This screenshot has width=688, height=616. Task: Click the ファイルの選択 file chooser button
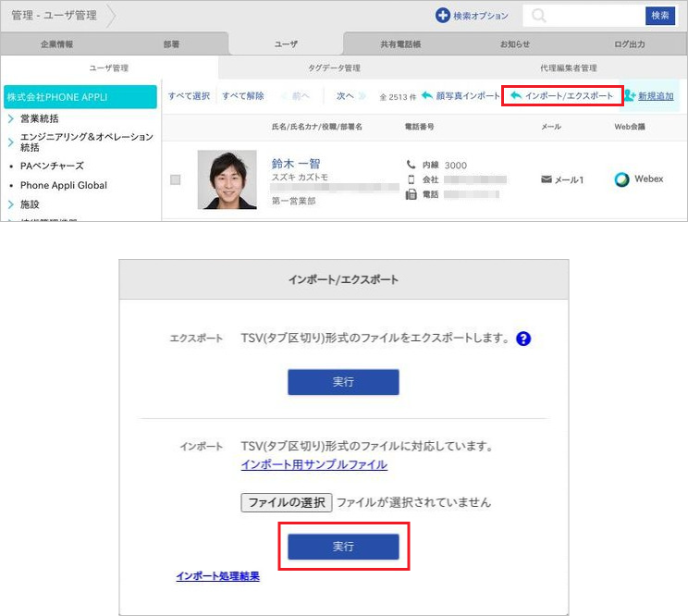pos(286,502)
